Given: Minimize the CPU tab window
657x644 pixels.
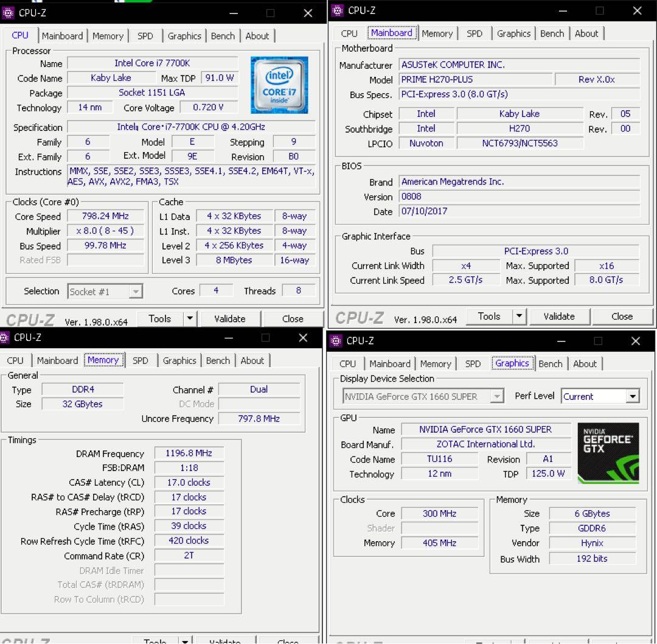Looking at the screenshot, I should (234, 13).
